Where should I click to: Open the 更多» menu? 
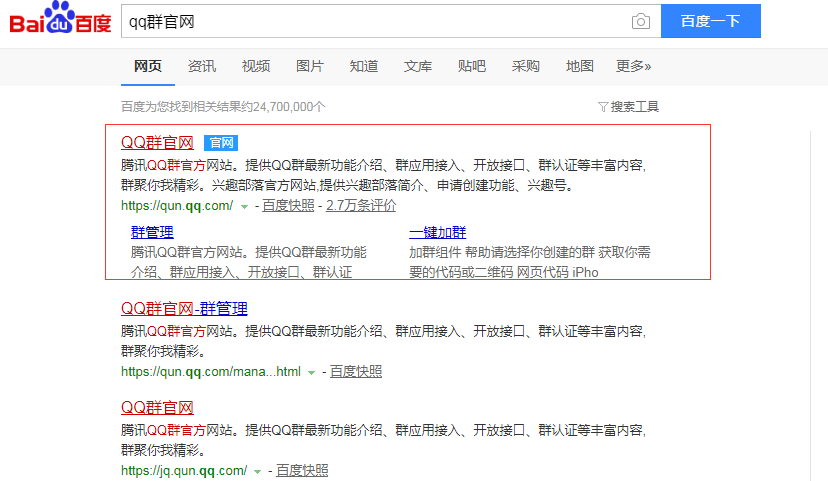pyautogui.click(x=633, y=66)
